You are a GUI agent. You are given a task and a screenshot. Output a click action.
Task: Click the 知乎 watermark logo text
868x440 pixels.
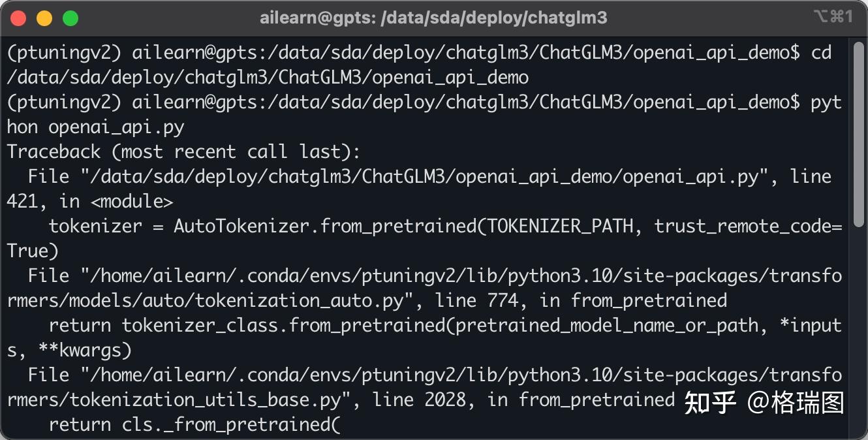click(710, 403)
